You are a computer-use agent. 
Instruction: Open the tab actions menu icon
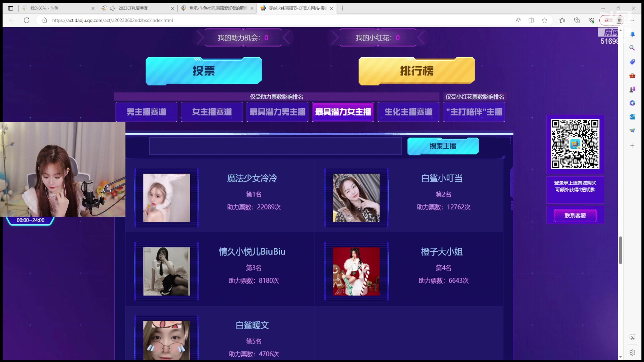pyautogui.click(x=11, y=8)
